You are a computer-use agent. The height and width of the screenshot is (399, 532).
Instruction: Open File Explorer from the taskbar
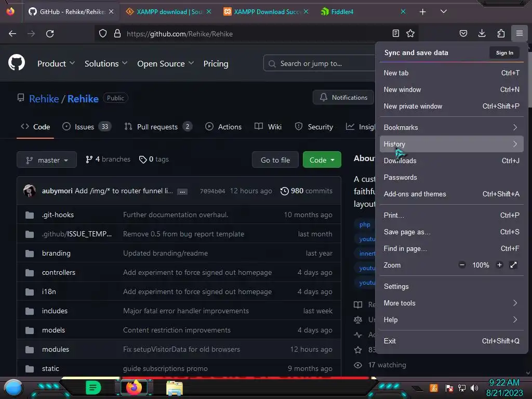pos(175,388)
